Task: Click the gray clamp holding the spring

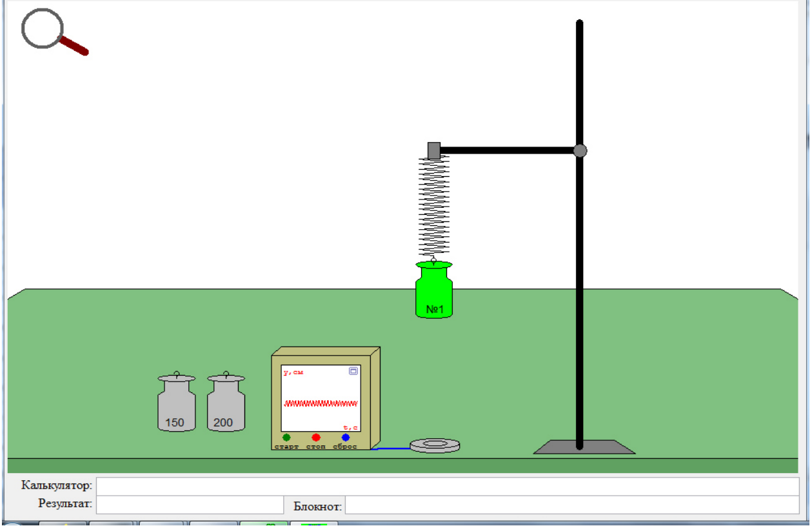Action: 434,150
